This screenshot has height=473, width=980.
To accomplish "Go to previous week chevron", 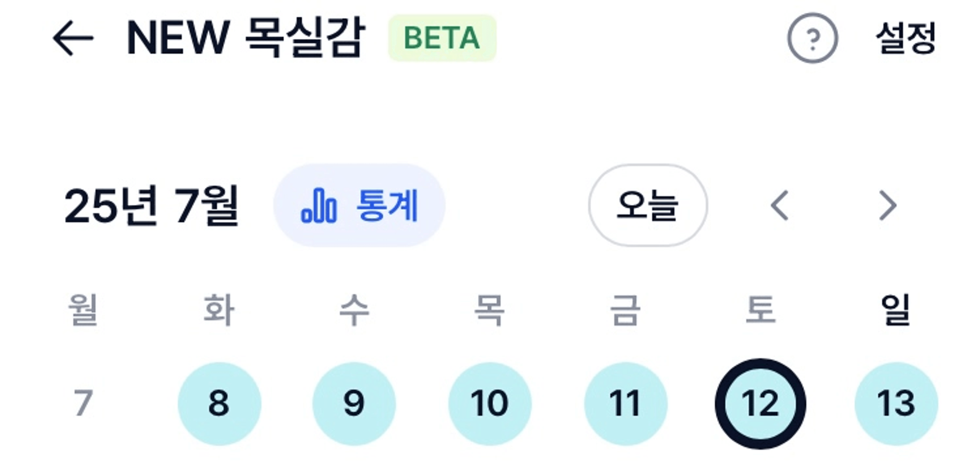I will point(779,205).
